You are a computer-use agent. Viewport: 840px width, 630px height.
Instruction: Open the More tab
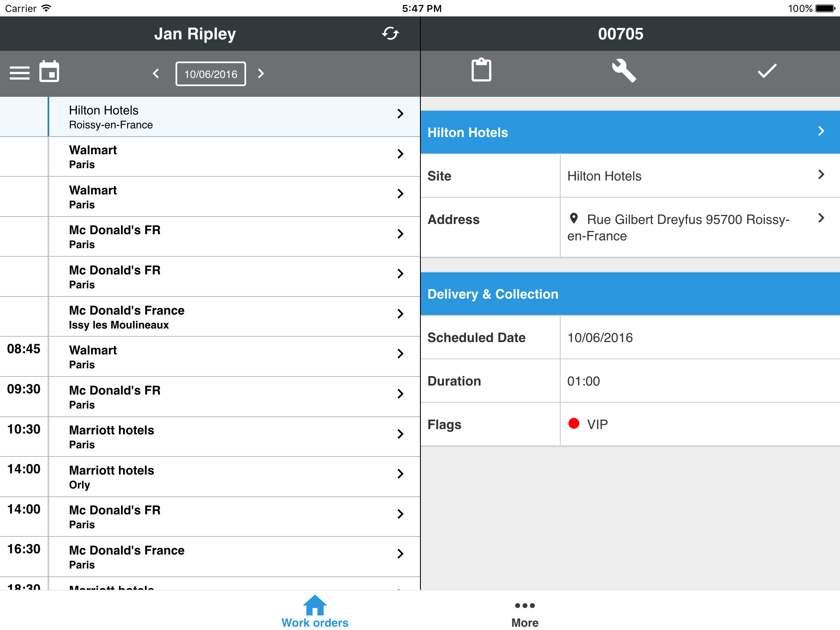525,614
